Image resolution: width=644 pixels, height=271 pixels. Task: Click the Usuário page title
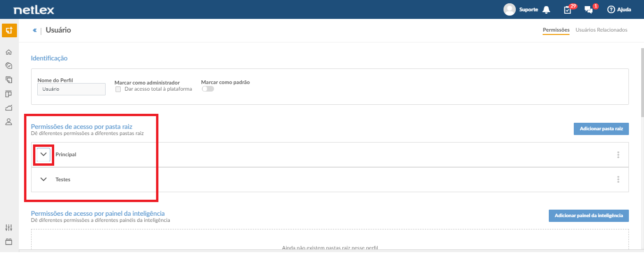point(58,30)
